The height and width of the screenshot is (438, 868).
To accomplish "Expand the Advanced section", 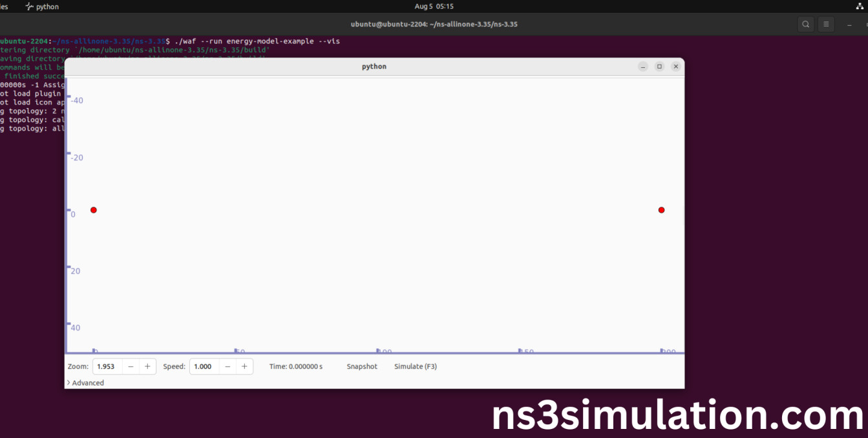I will coord(85,382).
